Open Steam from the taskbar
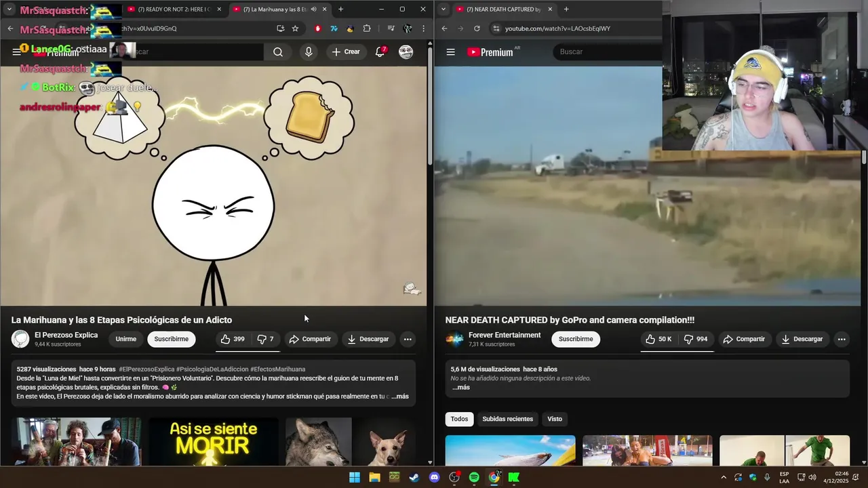Screen dimensions: 868x488 pos(414,477)
